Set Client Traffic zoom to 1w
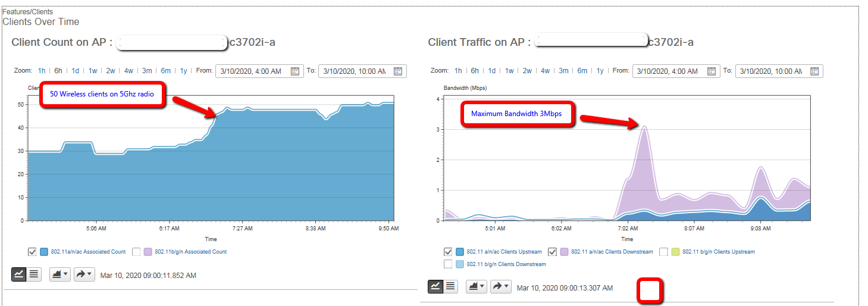Image resolution: width=868 pixels, height=306 pixels. tap(509, 71)
